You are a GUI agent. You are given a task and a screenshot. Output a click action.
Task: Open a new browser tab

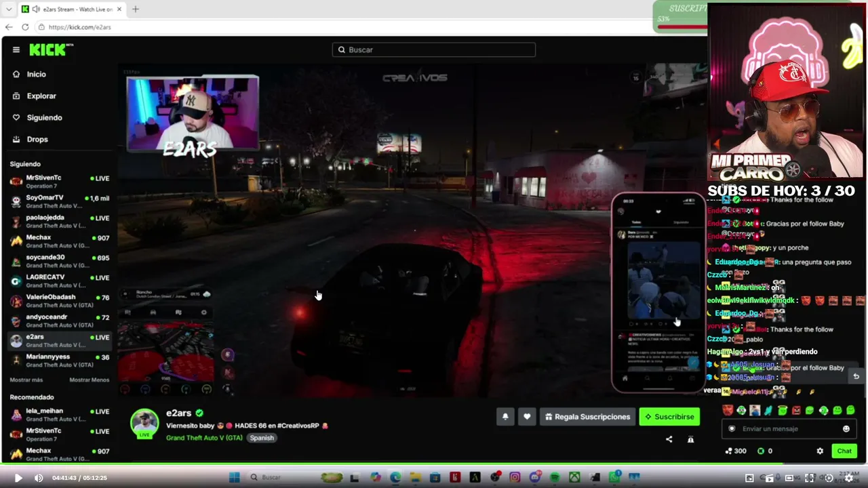tap(136, 9)
